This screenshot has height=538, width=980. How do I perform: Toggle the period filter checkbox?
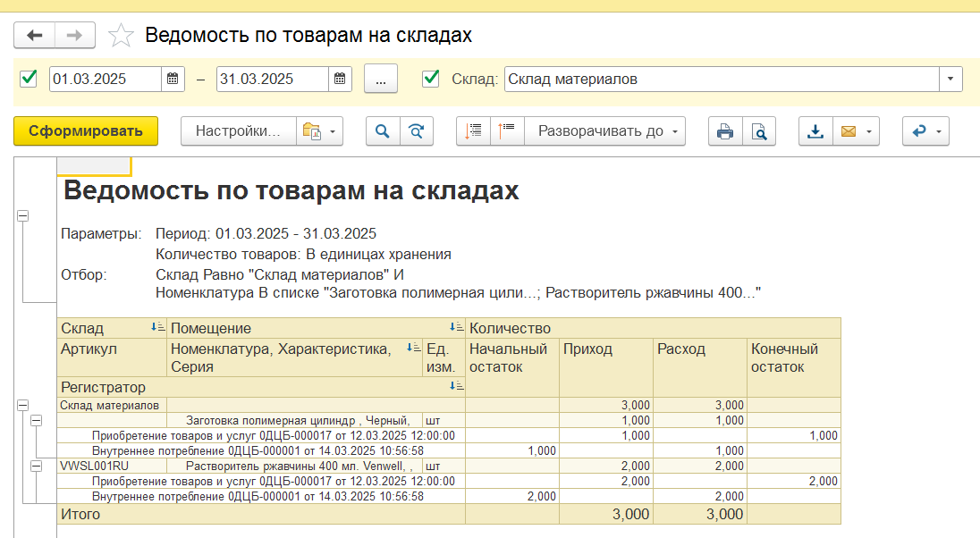pyautogui.click(x=28, y=79)
